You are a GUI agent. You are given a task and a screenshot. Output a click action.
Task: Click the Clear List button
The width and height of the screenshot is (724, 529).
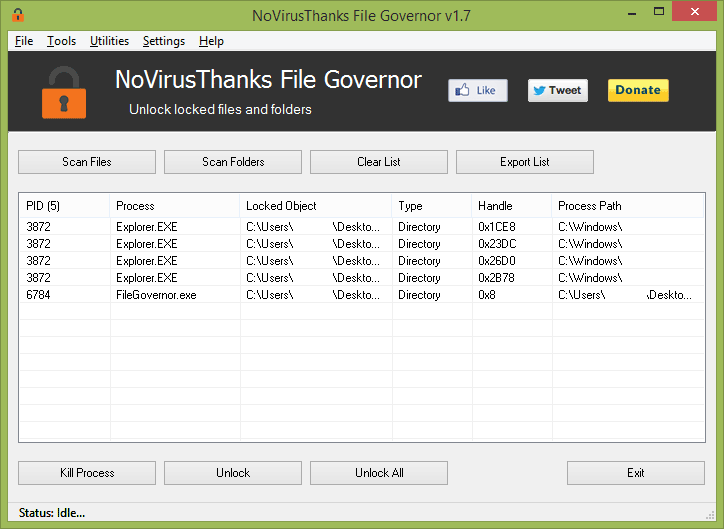379,162
